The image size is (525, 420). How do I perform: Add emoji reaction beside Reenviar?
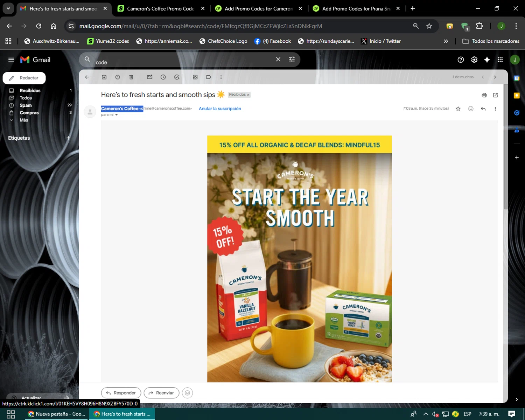coord(187,393)
